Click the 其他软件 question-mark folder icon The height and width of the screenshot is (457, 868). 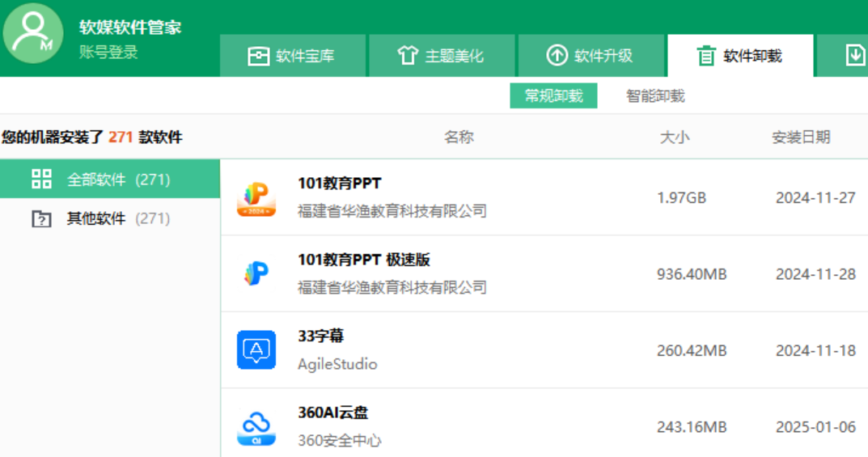click(x=41, y=219)
